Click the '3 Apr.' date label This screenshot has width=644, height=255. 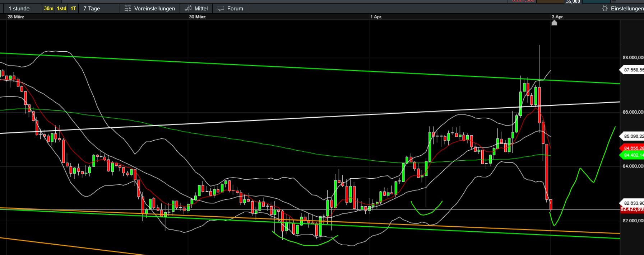pos(557,17)
